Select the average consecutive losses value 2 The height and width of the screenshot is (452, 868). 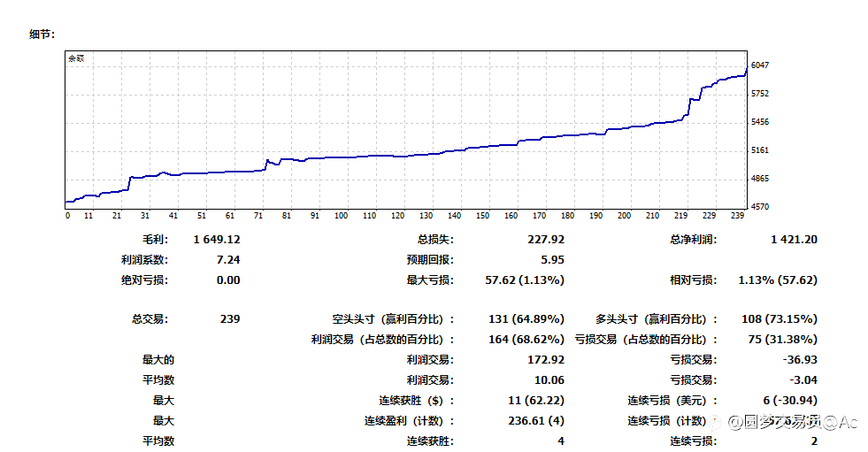coord(814,441)
